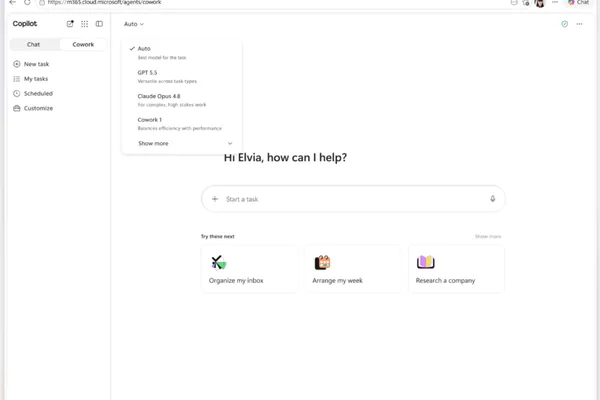Switch to the Cowork tab
This screenshot has width=600, height=400.
(x=83, y=44)
